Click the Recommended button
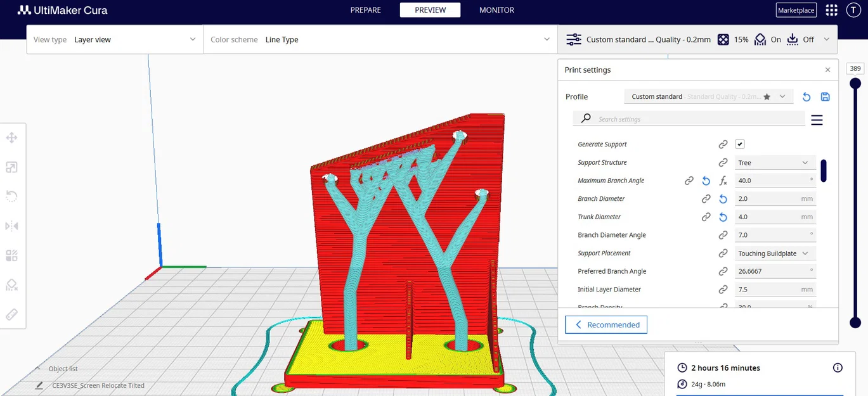868x396 pixels. pyautogui.click(x=606, y=324)
